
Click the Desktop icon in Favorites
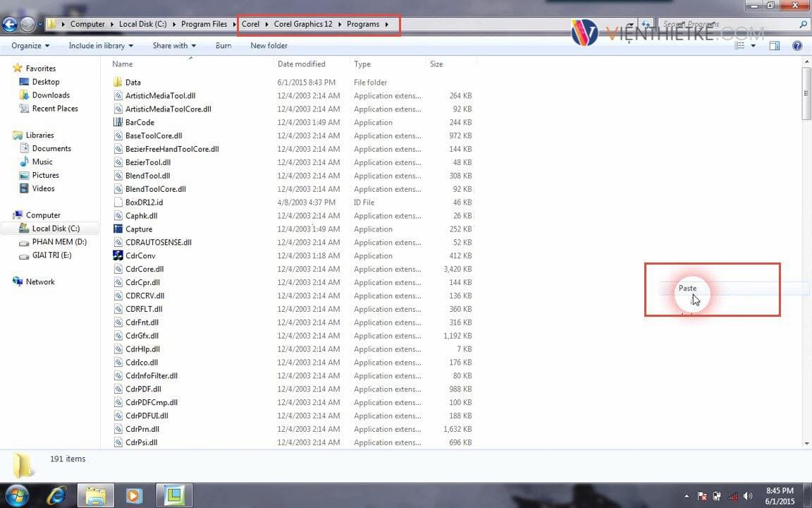point(24,81)
